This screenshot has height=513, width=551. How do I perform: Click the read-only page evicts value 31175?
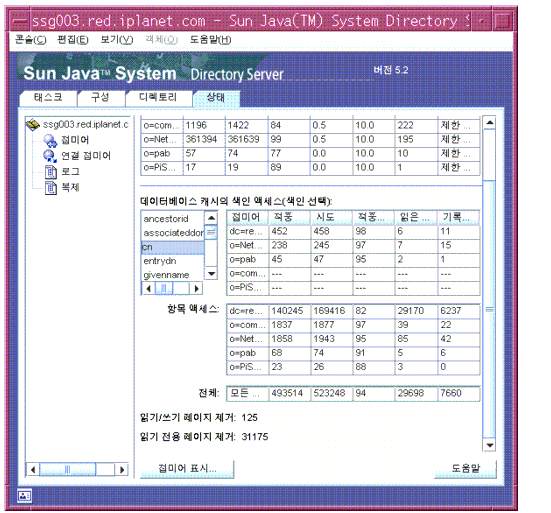255,437
